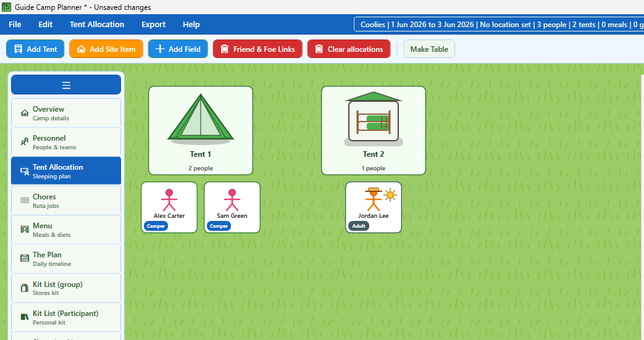Click the Adult badge on Jordan Lee
The width and height of the screenshot is (644, 340).
tap(359, 226)
